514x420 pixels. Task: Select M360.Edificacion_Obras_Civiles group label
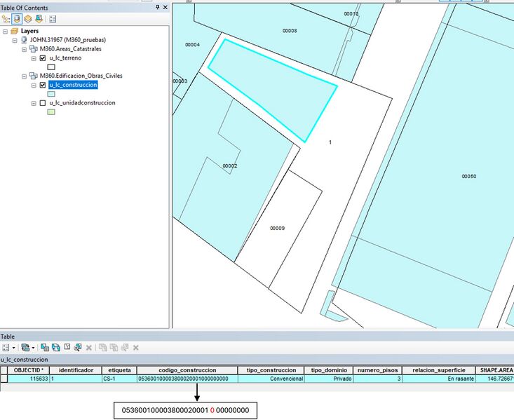[x=81, y=76]
